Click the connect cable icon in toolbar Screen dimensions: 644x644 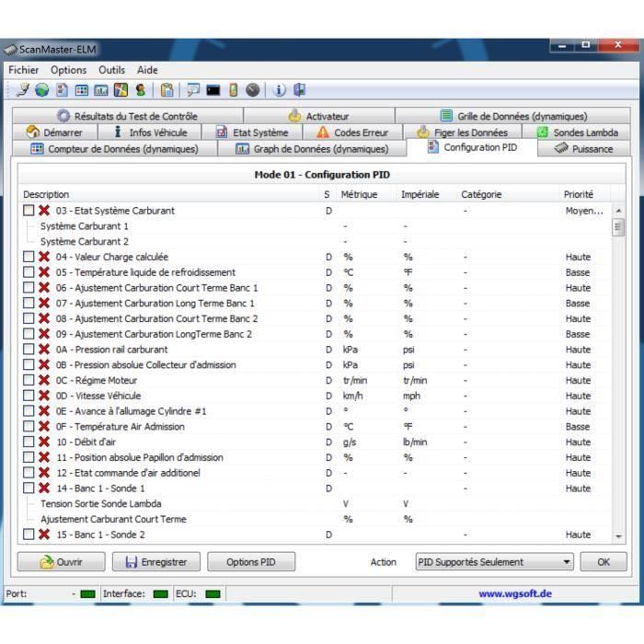pyautogui.click(x=22, y=90)
